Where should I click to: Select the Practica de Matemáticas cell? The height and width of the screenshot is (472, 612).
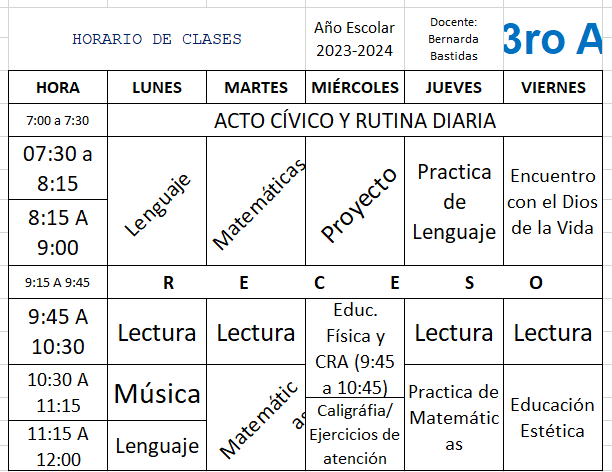[454, 417]
